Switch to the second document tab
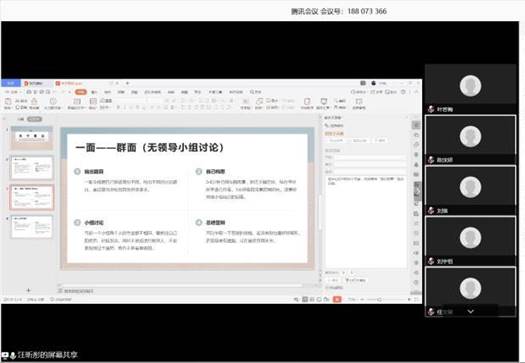 tap(69, 83)
